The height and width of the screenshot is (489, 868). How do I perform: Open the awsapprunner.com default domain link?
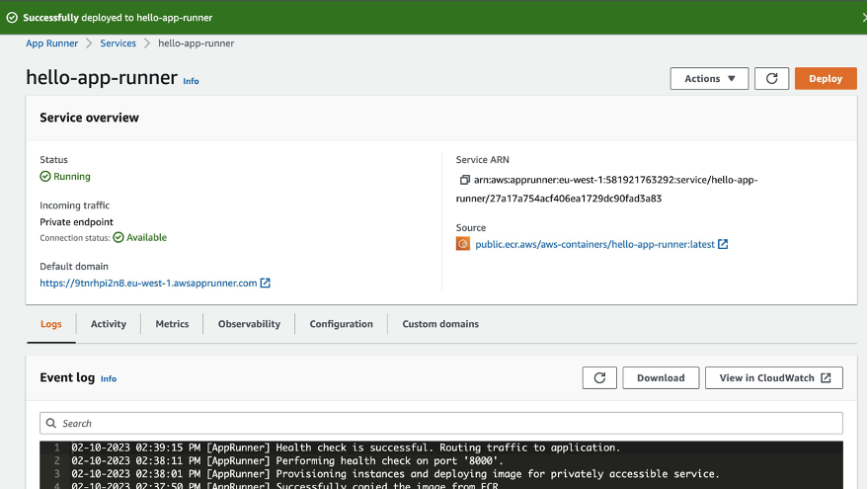(x=148, y=283)
